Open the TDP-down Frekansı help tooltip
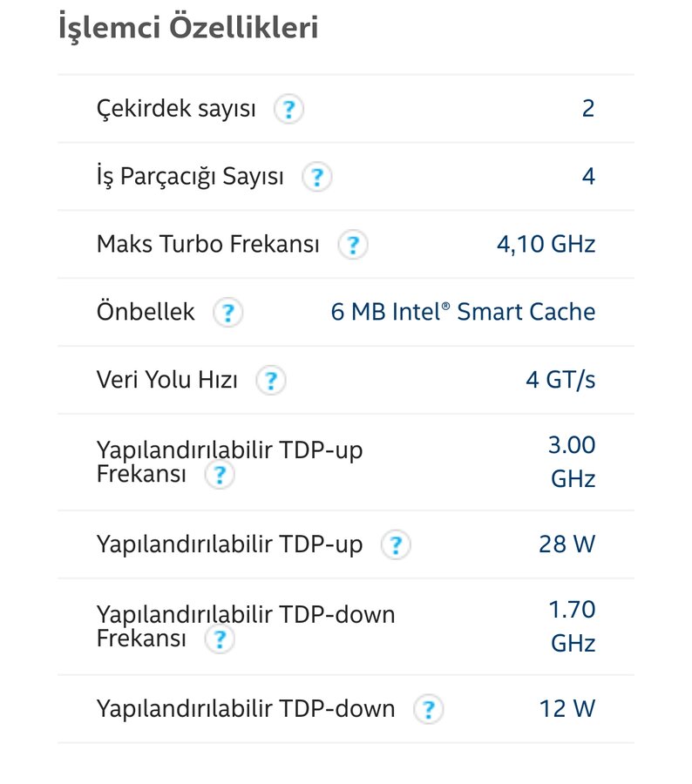The width and height of the screenshot is (692, 784). [220, 639]
